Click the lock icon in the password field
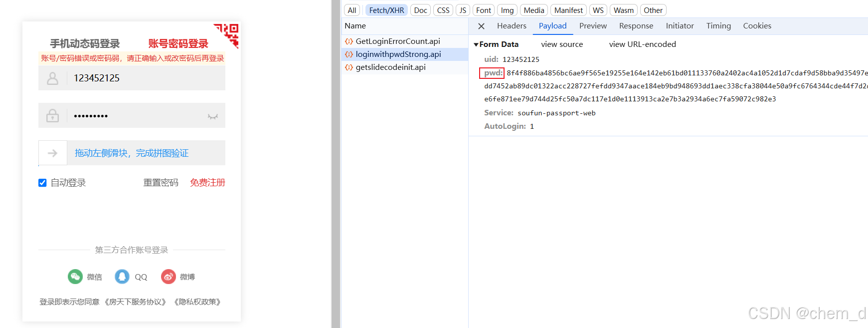The image size is (868, 328). (53, 116)
